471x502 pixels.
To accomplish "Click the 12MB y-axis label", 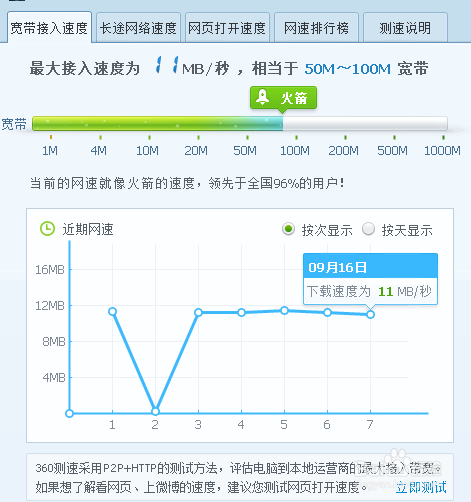I will click(50, 305).
